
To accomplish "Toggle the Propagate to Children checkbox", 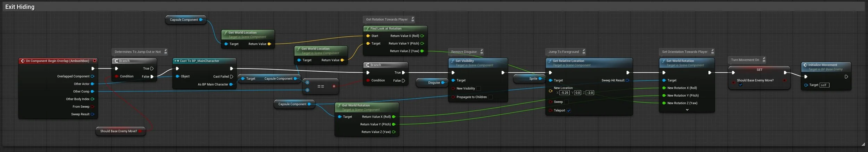I will click(490, 97).
